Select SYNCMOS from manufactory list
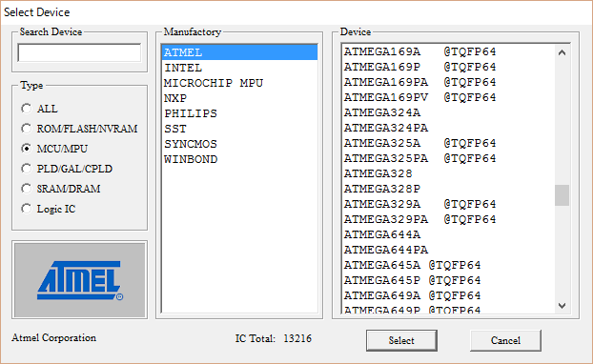593x364 pixels. 239,144
